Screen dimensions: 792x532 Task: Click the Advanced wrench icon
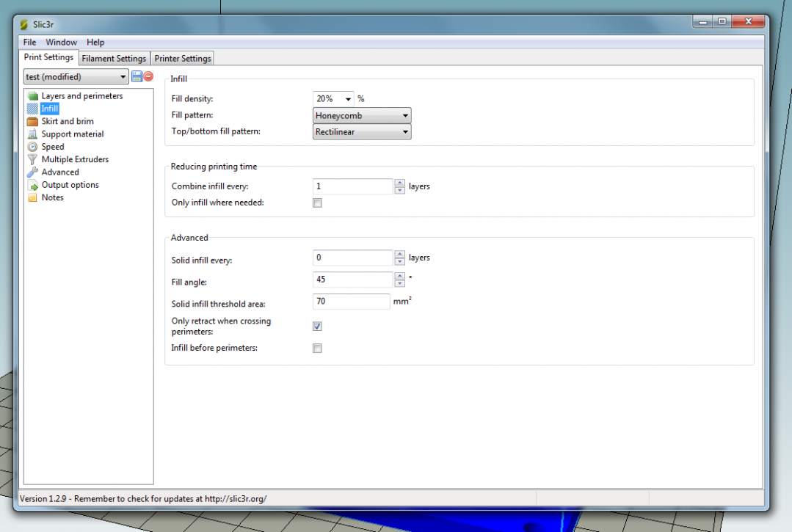(33, 172)
